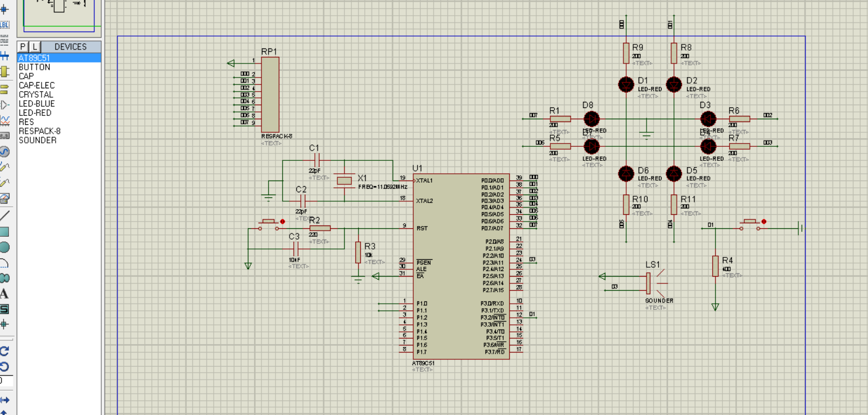Image resolution: width=868 pixels, height=415 pixels.
Task: Select the 2D Symbol 'S' tool
Action: [4, 309]
